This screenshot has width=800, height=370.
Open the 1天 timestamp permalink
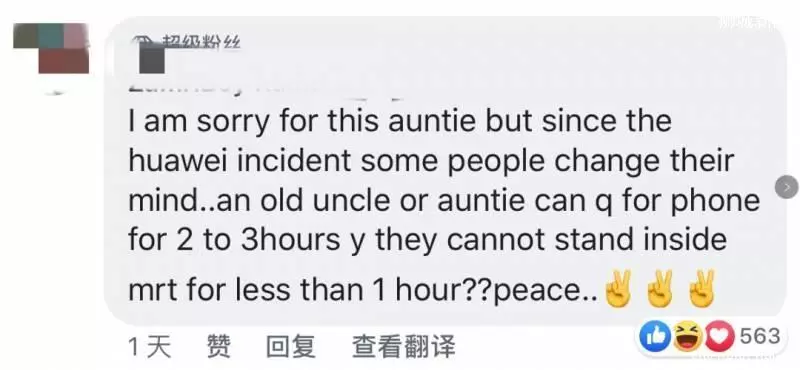[149, 347]
